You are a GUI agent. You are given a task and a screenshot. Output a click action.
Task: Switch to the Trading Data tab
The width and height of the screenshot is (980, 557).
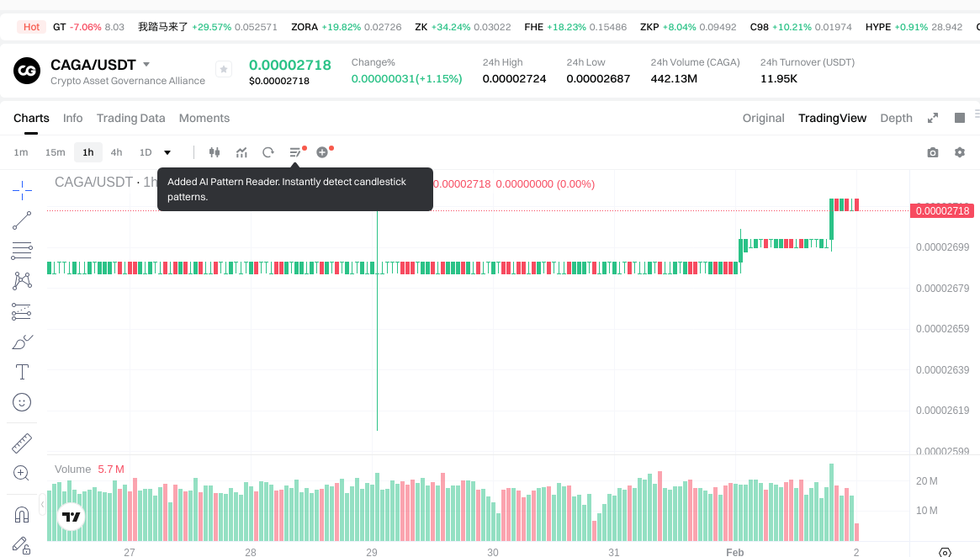pos(130,118)
